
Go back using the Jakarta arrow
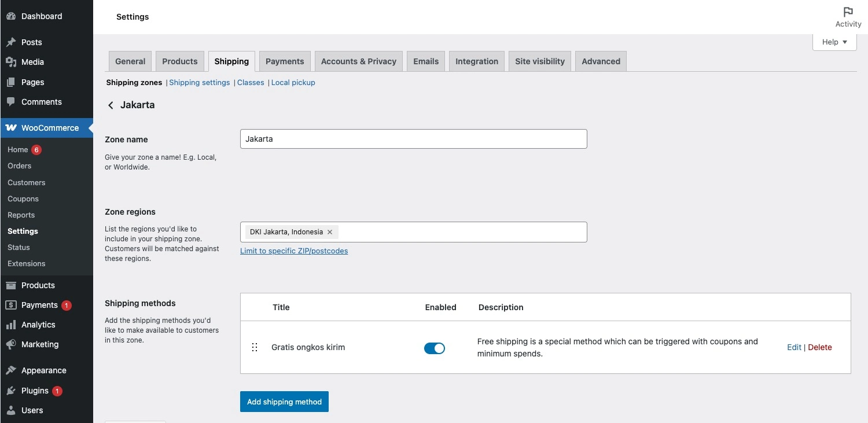click(x=111, y=105)
